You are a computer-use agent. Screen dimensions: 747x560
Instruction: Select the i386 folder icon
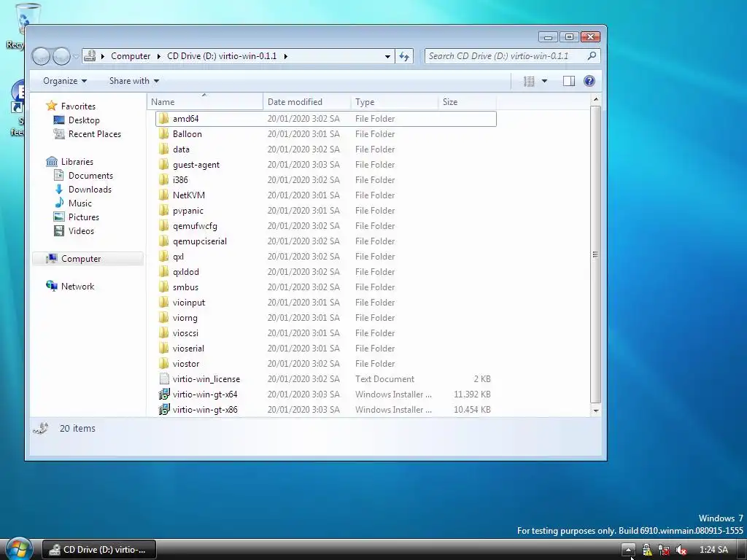tap(164, 179)
